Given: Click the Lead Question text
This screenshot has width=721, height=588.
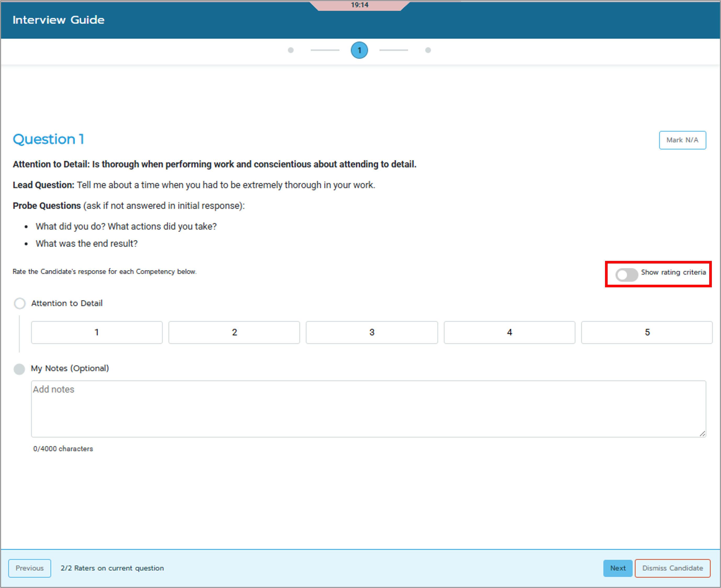Looking at the screenshot, I should coord(194,185).
